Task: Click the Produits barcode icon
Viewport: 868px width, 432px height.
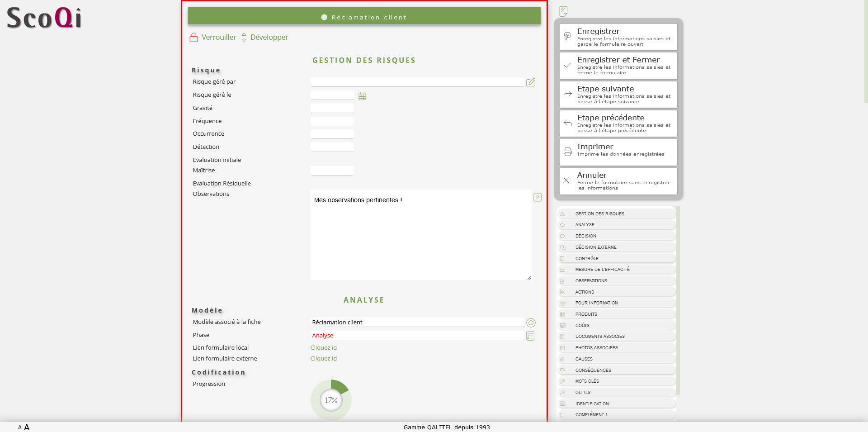Action: (x=562, y=314)
